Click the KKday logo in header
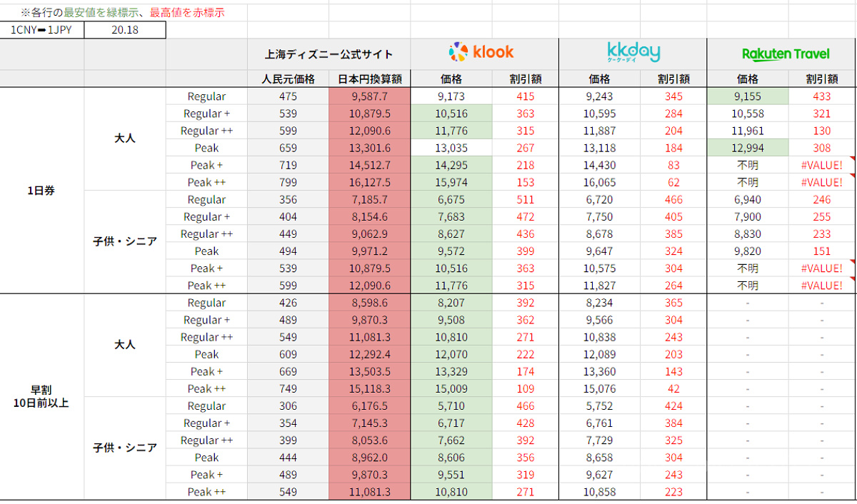Viewport: 857px width, 504px height. (x=633, y=53)
